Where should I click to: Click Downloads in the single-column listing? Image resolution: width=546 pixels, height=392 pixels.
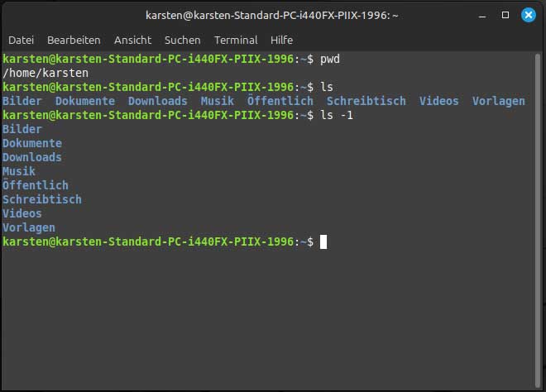32,157
